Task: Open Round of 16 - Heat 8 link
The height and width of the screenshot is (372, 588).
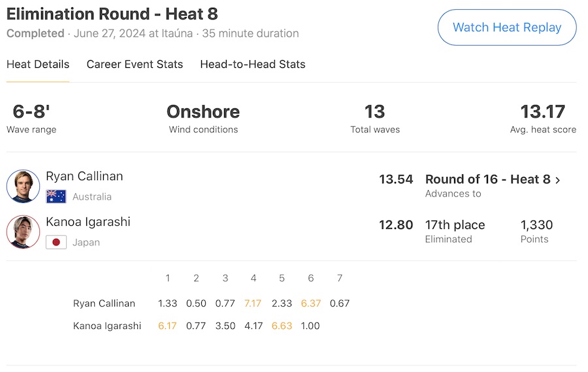Action: (x=487, y=179)
